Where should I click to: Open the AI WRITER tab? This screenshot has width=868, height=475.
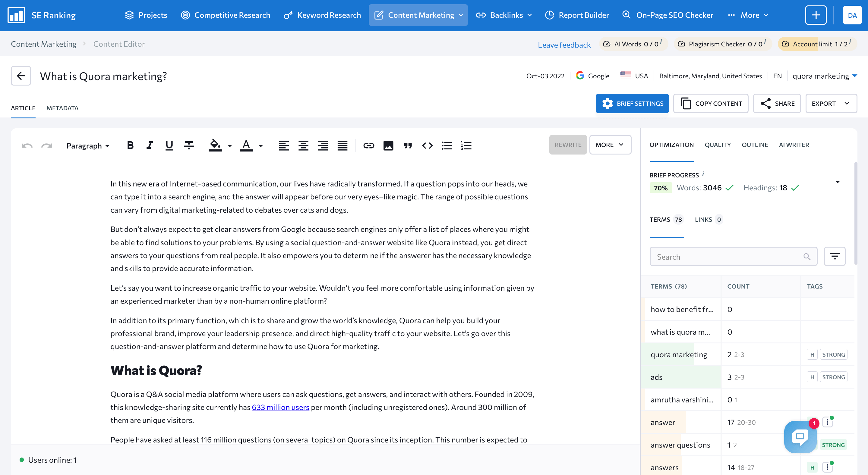tap(794, 145)
